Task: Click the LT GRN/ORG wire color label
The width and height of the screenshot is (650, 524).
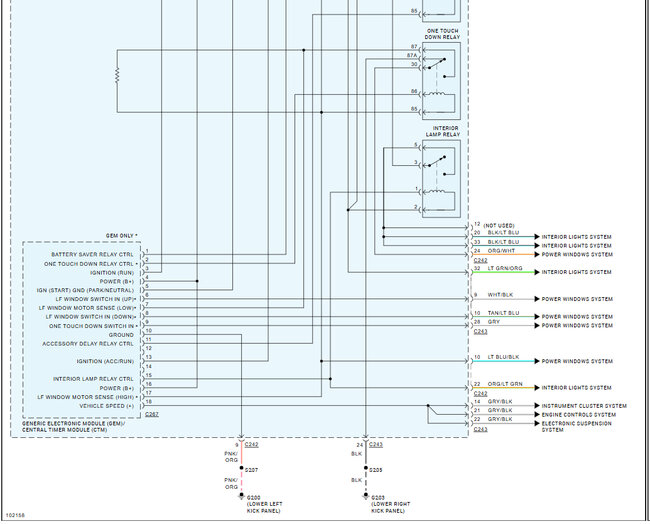Action: [x=505, y=269]
